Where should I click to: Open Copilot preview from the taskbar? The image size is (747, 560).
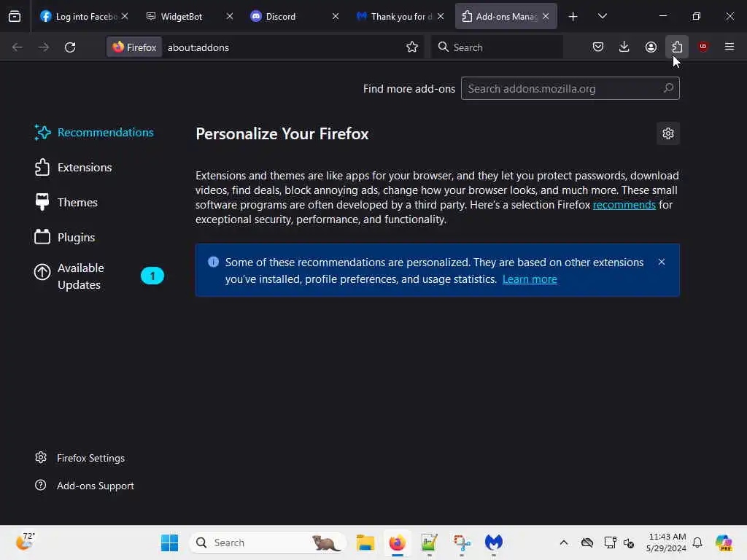tap(723, 542)
